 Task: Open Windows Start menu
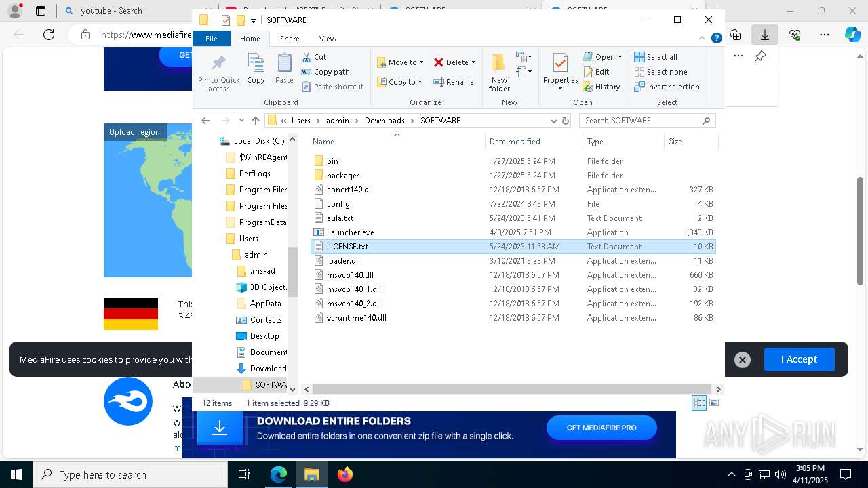coord(16,474)
